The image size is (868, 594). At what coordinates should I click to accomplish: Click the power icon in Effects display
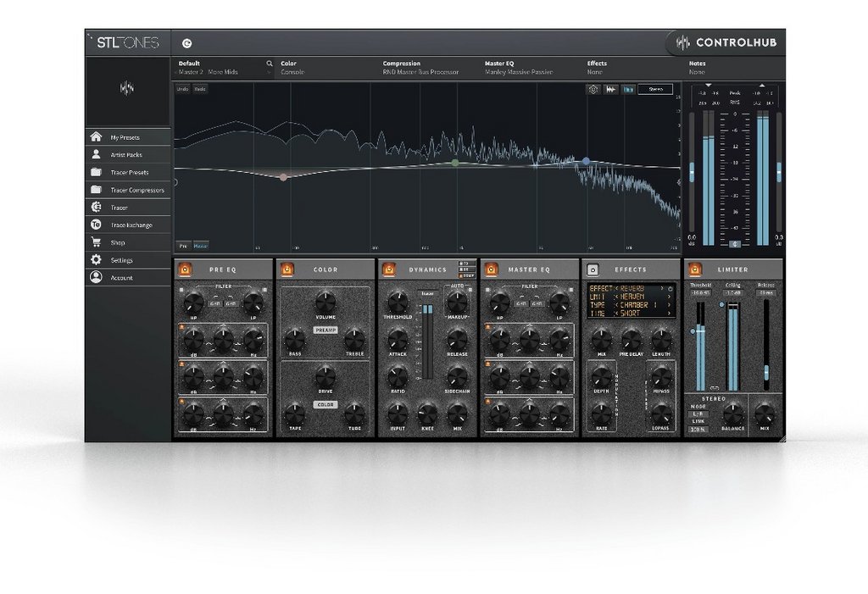click(670, 289)
